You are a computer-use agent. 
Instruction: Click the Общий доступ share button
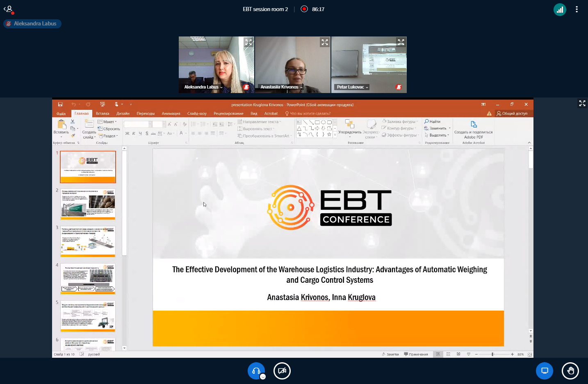tap(512, 114)
